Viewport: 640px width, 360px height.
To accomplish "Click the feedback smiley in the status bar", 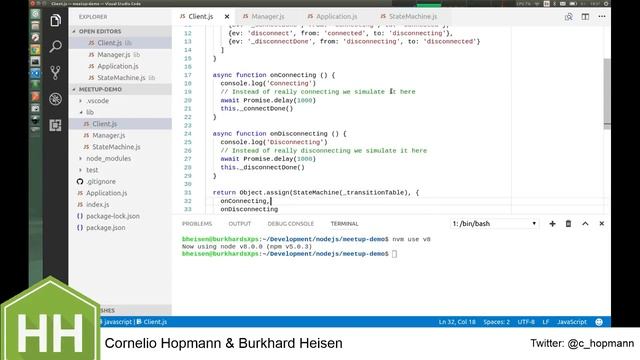I will click(x=599, y=322).
